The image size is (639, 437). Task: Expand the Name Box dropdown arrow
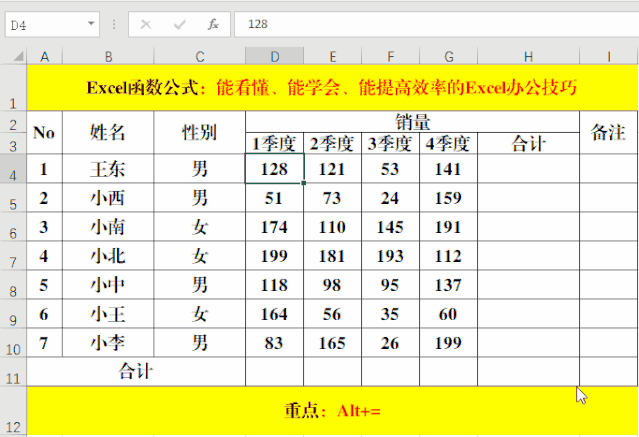click(x=92, y=23)
